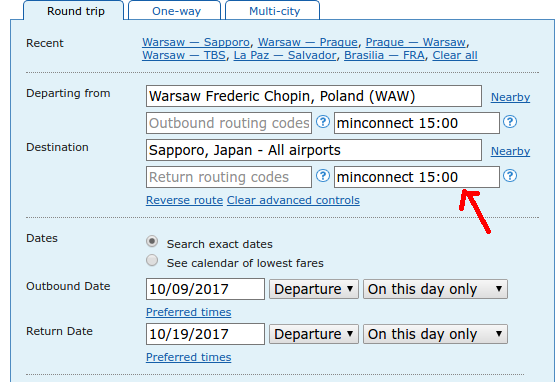Click Nearby link beside Departing from field

[x=510, y=97]
